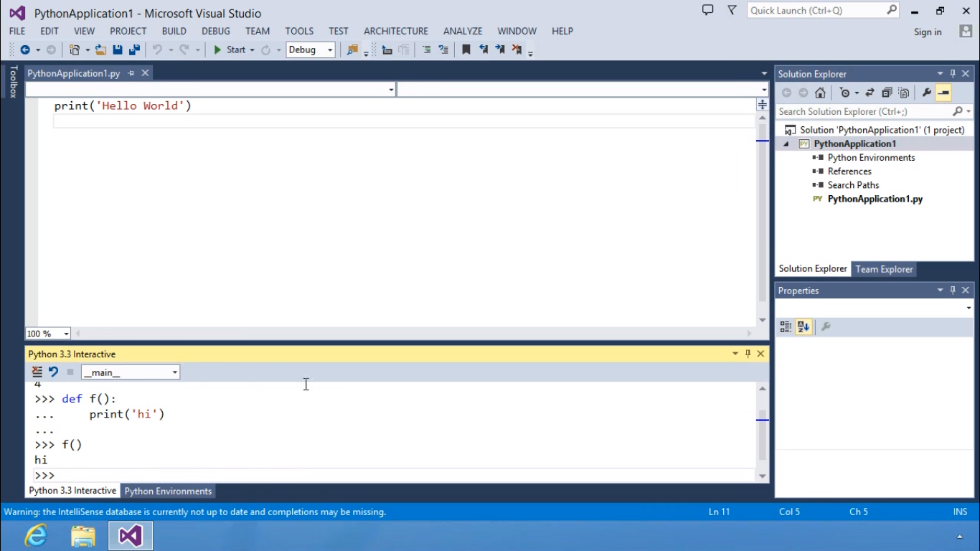Screen dimensions: 980x551
Task: Pin the Python 3.3 Interactive window
Action: coord(747,353)
